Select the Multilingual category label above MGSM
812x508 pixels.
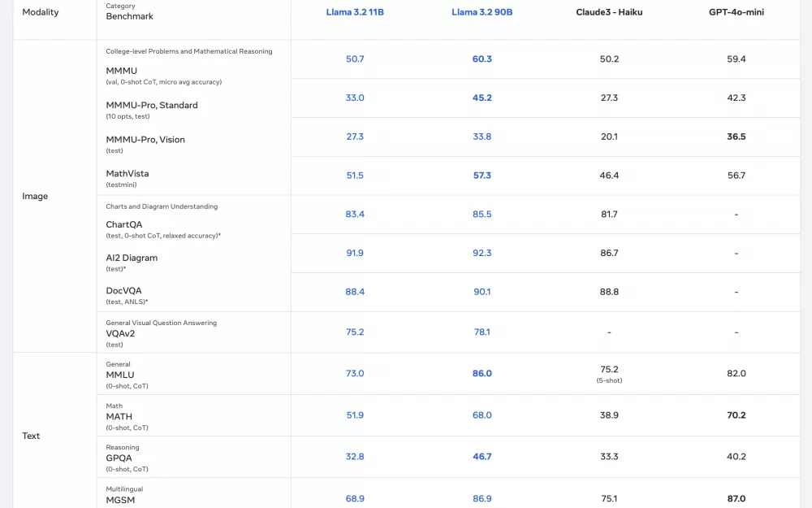[x=124, y=488]
